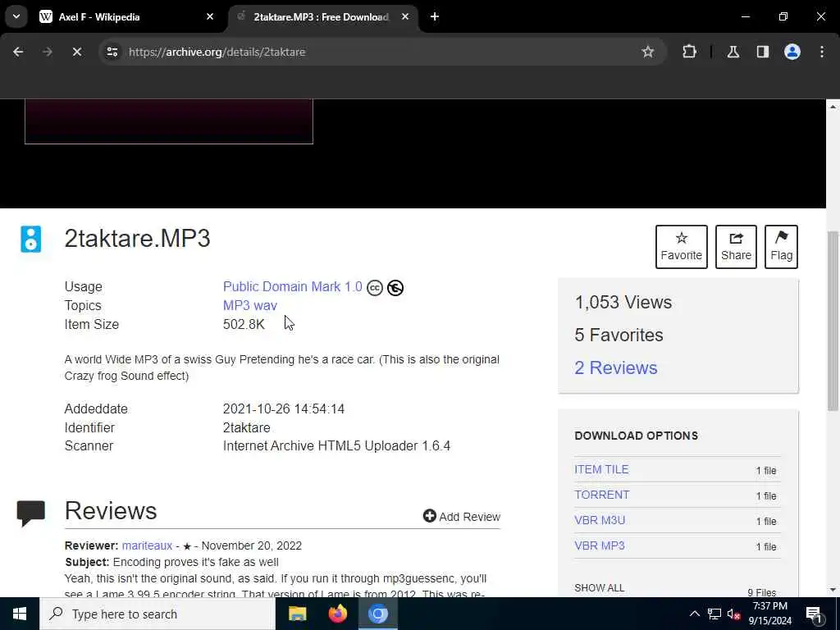Expand SHOW ALL download files

coord(600,587)
